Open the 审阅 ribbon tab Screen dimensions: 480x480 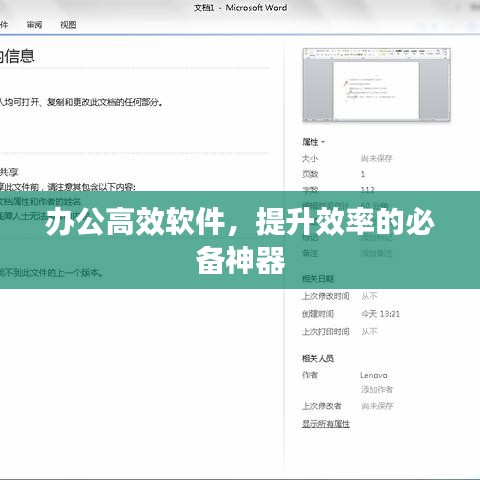pyautogui.click(x=34, y=25)
